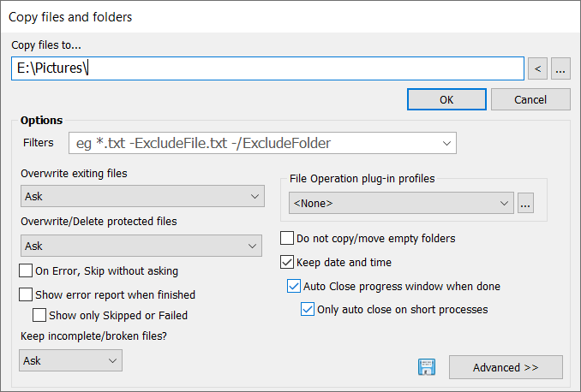Image resolution: width=581 pixels, height=392 pixels.
Task: Enable 'On Error, Skip without asking'
Action: coord(27,270)
